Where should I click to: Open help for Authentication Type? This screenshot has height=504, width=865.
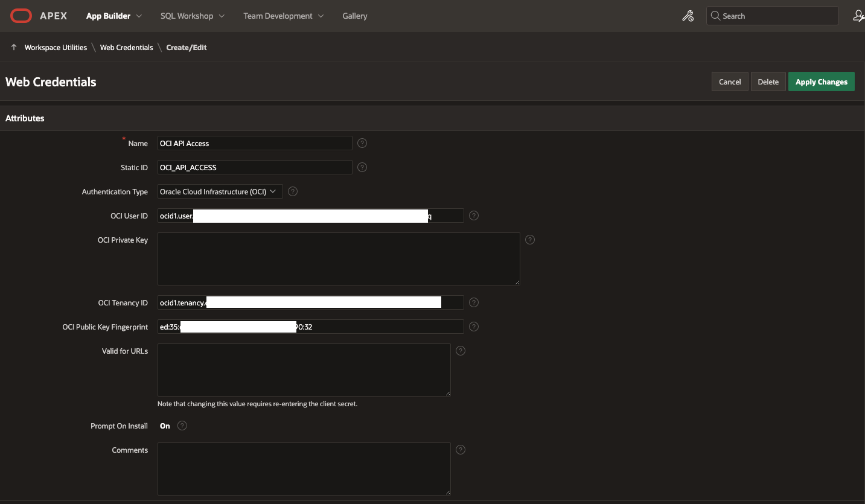pyautogui.click(x=293, y=191)
